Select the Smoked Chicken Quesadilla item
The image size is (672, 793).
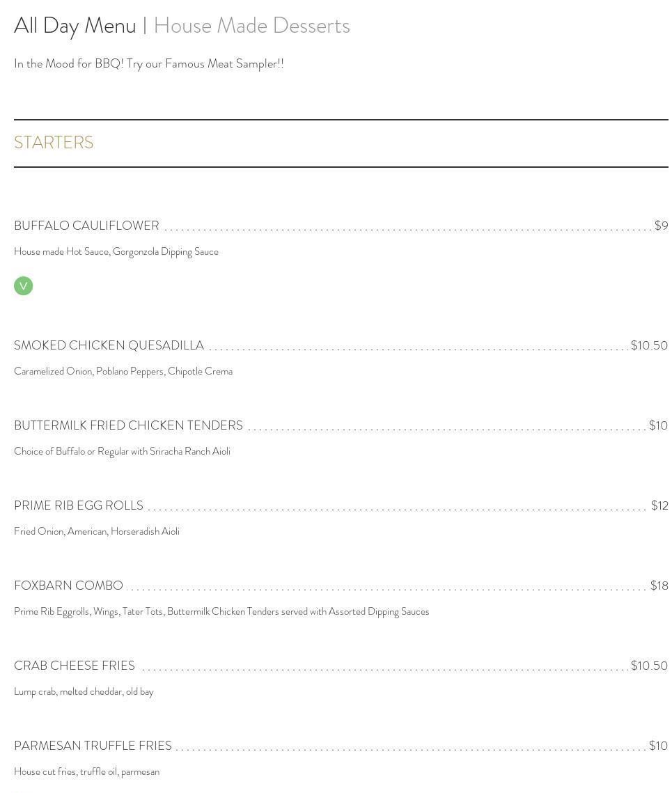pyautogui.click(x=109, y=345)
